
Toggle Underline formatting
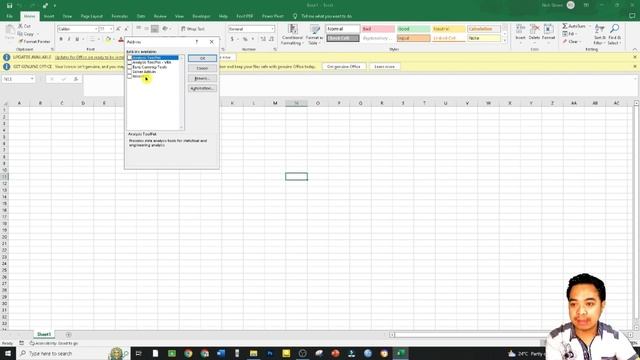77,39
